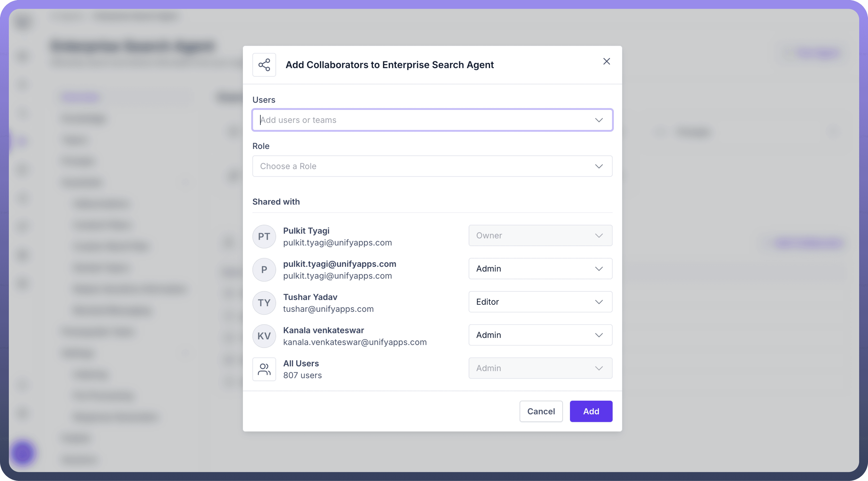The image size is (868, 481).
Task: Open Tushar Yadav's Editor role dropdown
Action: (540, 302)
